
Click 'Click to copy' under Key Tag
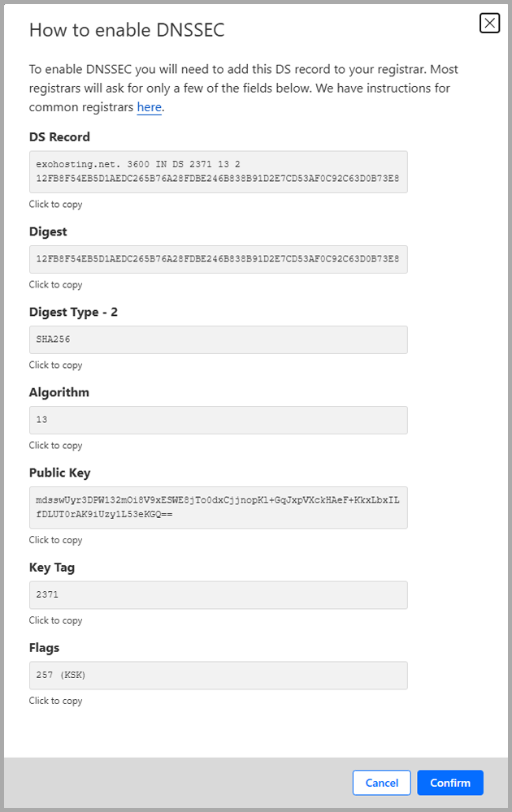[x=55, y=620]
